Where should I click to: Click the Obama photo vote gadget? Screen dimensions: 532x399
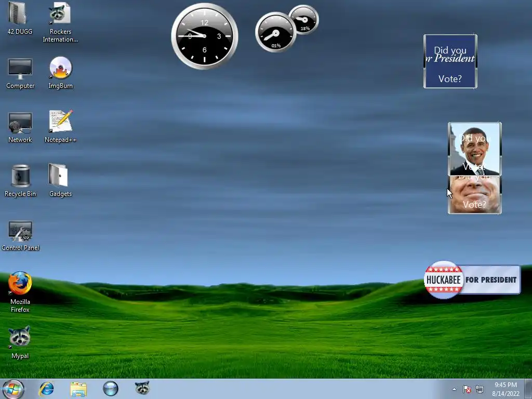475,149
